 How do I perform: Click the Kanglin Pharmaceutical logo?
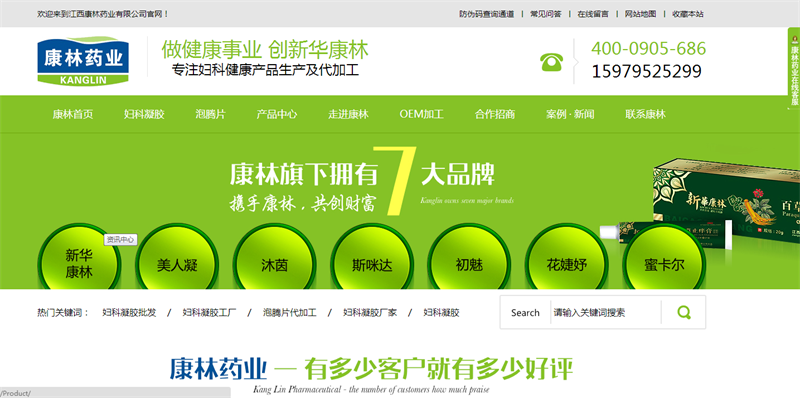[x=83, y=61]
